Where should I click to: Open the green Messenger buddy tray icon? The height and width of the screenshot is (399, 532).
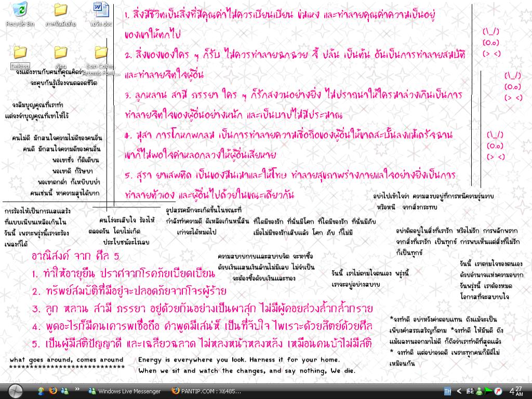pos(478,391)
